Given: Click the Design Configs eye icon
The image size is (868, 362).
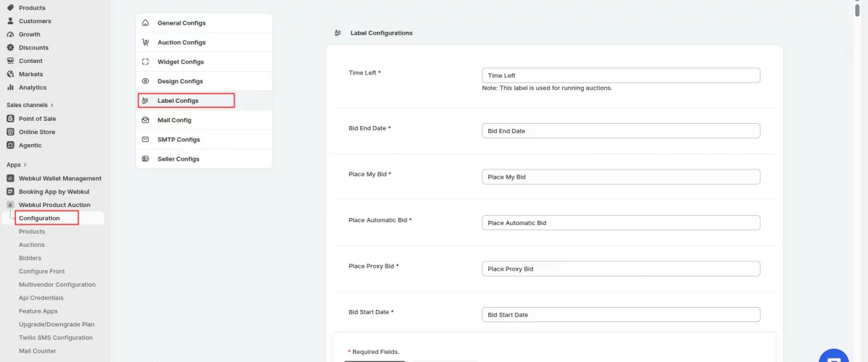Looking at the screenshot, I should [x=145, y=81].
